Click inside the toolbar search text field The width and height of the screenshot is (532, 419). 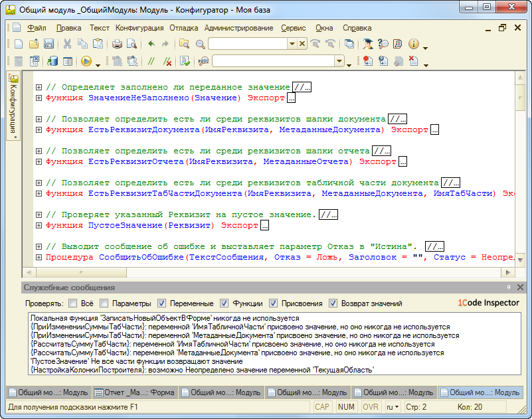point(247,44)
